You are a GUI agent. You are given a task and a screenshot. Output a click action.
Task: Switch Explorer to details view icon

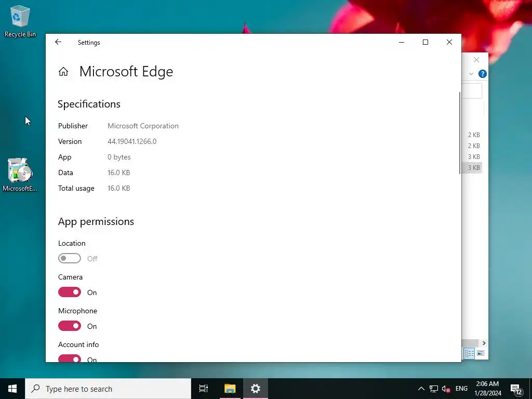click(470, 353)
